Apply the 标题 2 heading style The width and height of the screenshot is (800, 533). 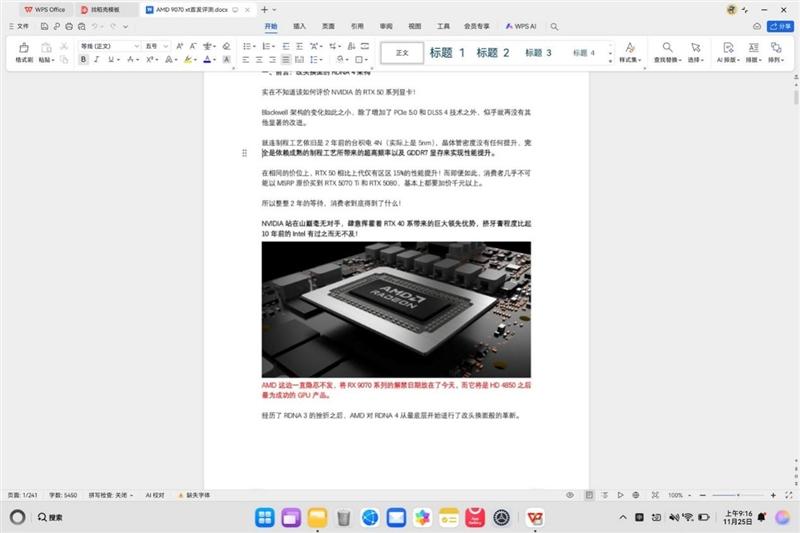[x=493, y=53]
